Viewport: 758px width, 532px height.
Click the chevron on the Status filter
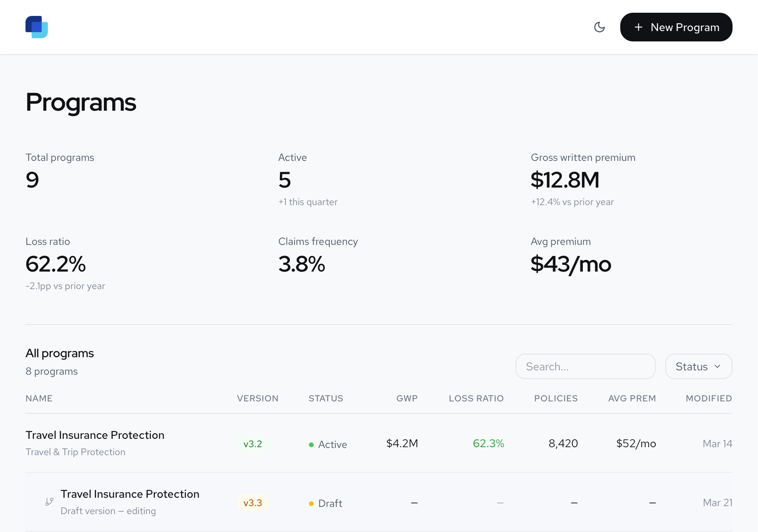[x=718, y=366]
